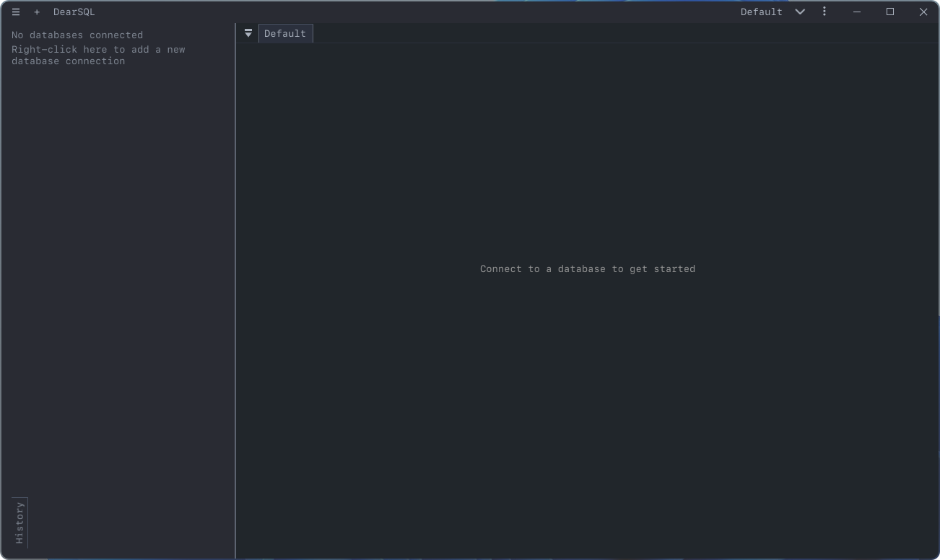The image size is (940, 560).
Task: Open the vertical three-dots options menu
Action: pyautogui.click(x=824, y=12)
